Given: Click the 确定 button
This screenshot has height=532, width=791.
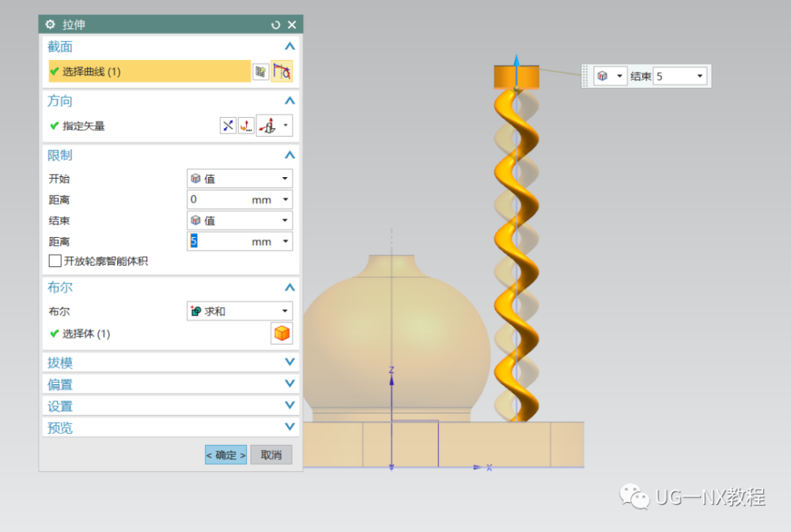Looking at the screenshot, I should [226, 455].
